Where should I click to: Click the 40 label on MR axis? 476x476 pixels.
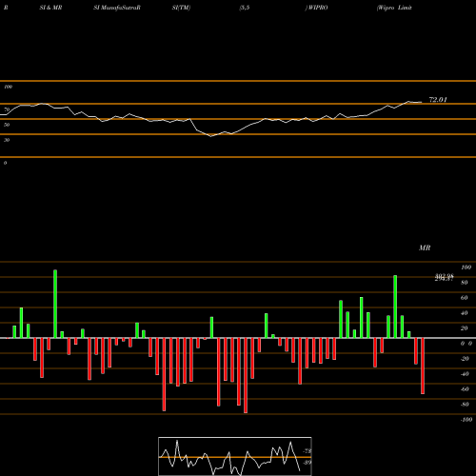[465, 313]
